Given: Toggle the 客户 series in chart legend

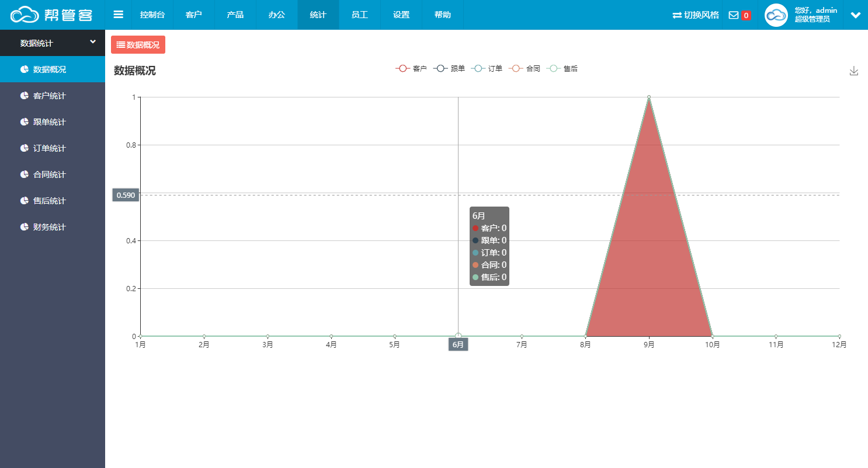Looking at the screenshot, I should (x=411, y=68).
